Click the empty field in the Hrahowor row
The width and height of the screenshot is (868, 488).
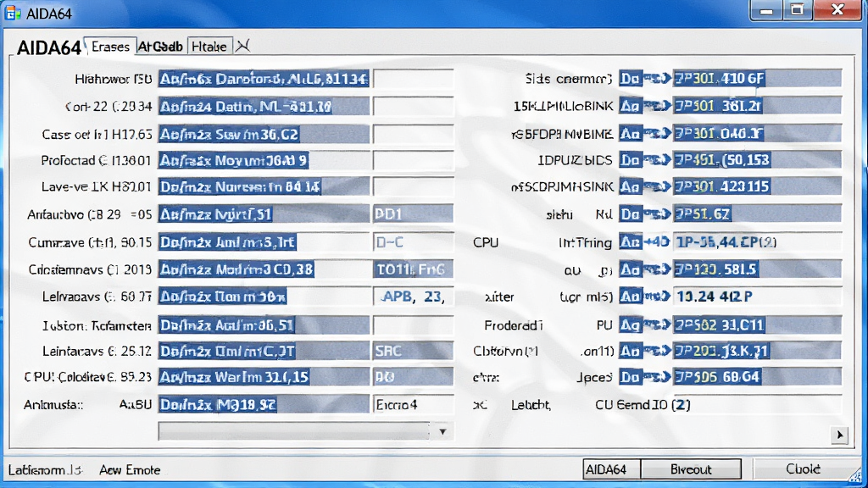pos(414,79)
